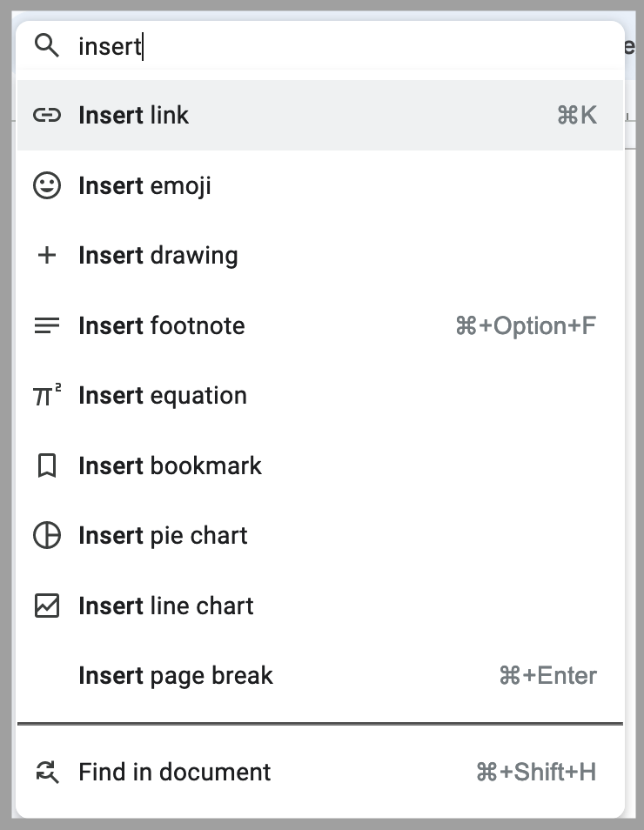Click the search magnifier icon
The width and height of the screenshot is (644, 830).
tap(46, 46)
